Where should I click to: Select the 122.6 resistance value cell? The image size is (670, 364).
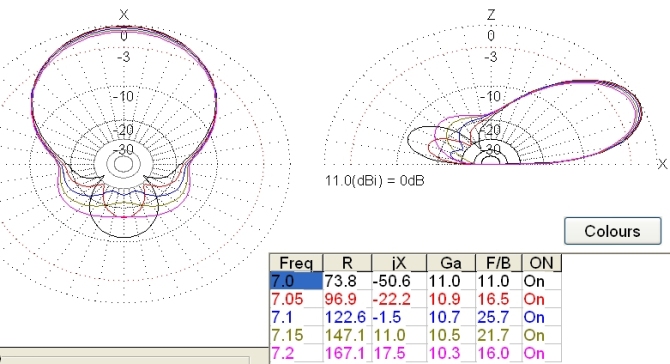[347, 317]
